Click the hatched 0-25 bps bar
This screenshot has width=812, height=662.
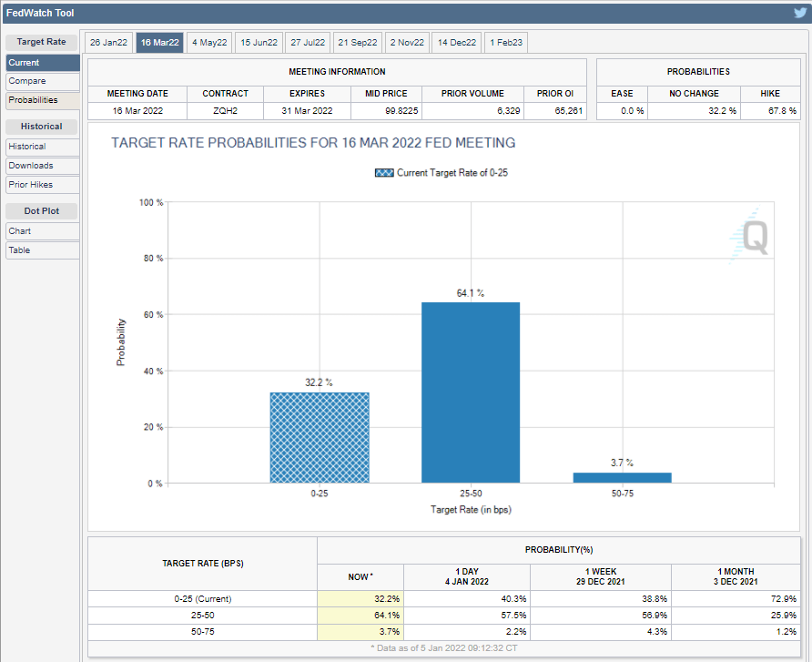320,438
